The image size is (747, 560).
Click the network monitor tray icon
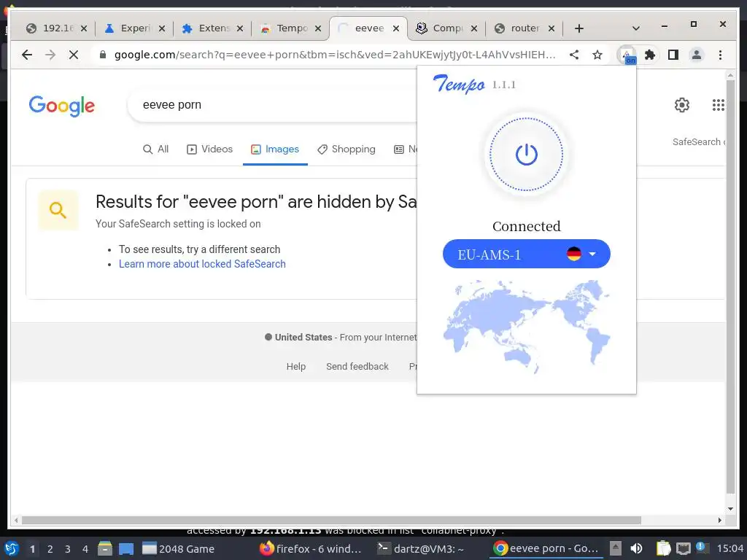[x=683, y=548]
